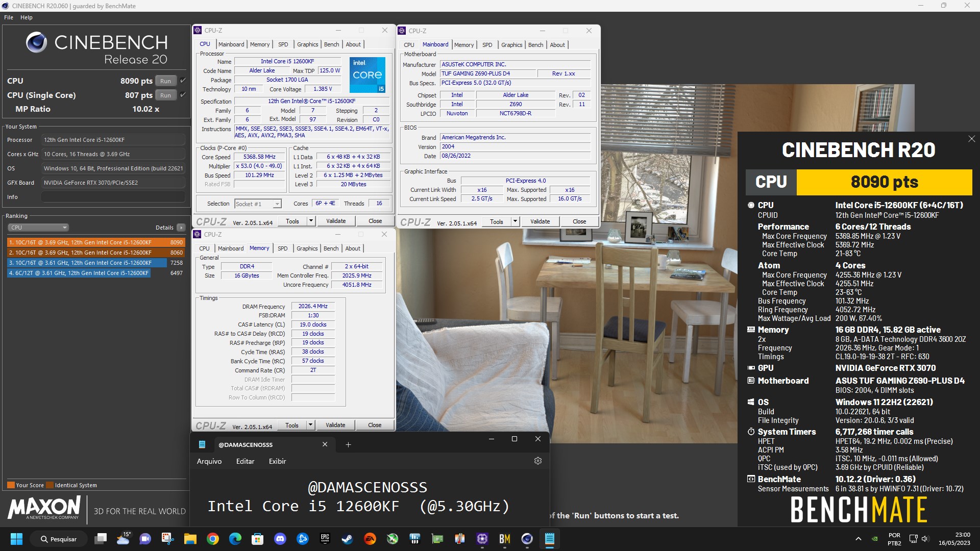Open Windows Start menu
The width and height of the screenshot is (980, 551).
point(16,539)
